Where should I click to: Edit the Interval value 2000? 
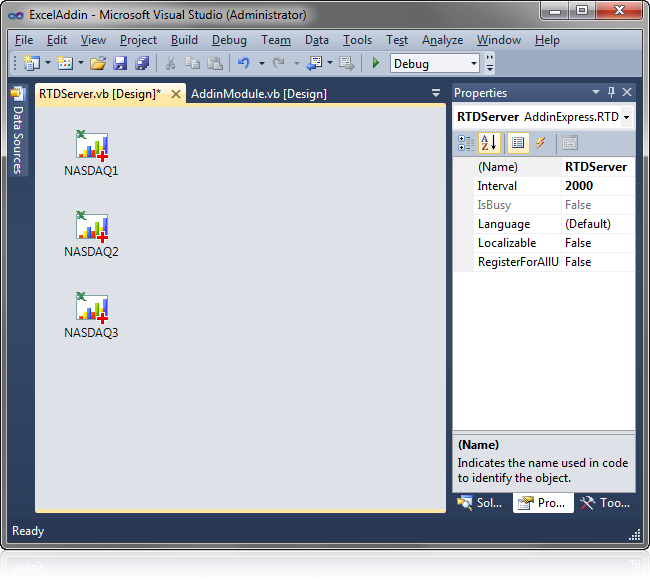596,186
